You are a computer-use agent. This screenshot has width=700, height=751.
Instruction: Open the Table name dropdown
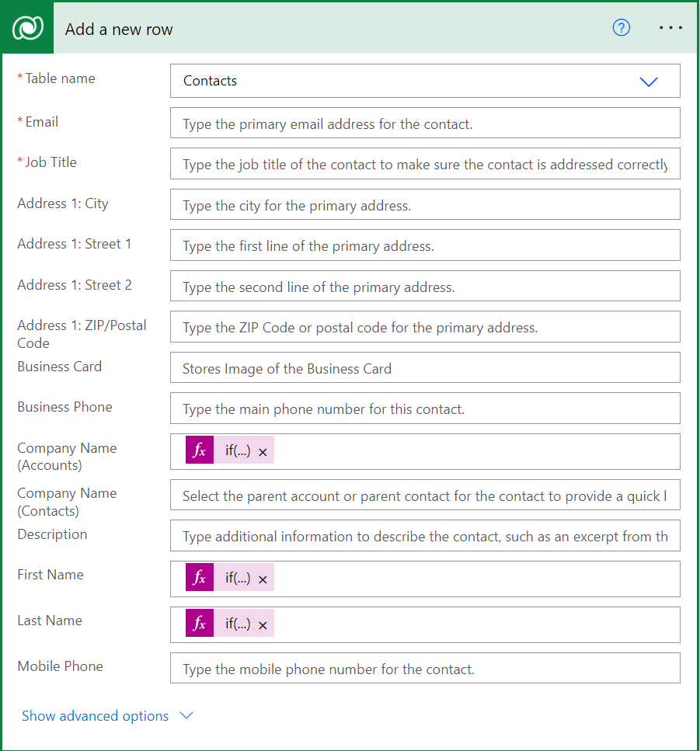point(648,81)
